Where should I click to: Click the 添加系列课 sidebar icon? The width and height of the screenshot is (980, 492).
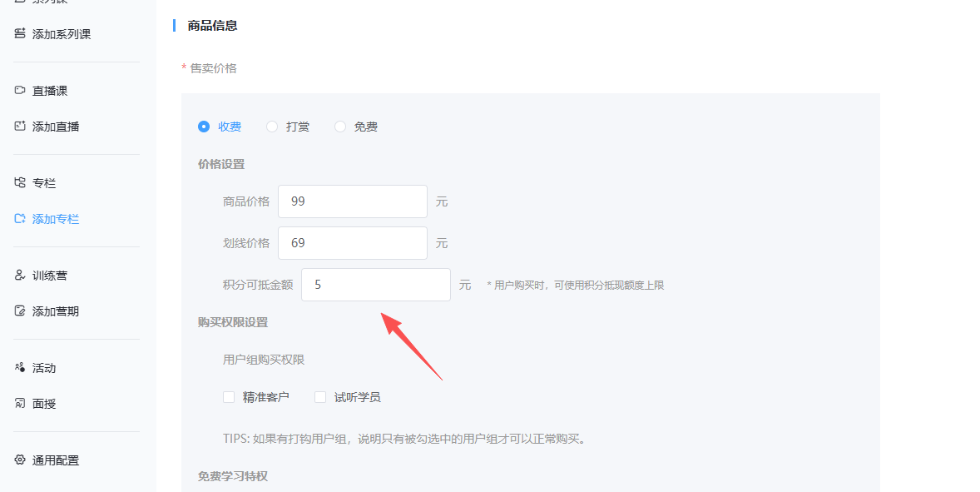click(20, 34)
